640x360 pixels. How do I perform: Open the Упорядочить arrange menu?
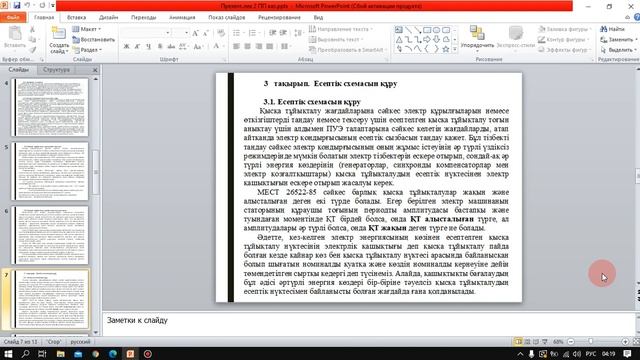pyautogui.click(x=477, y=38)
